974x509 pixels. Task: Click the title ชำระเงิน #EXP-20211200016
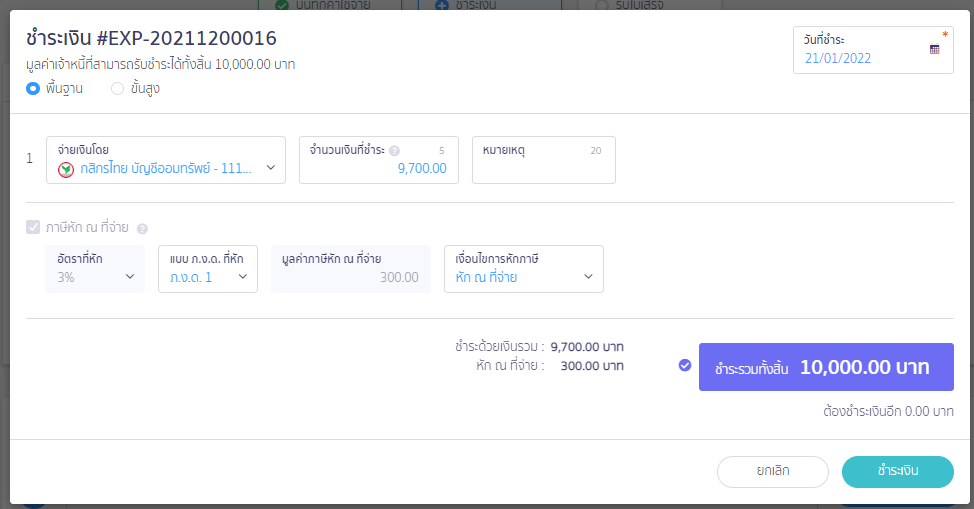[152, 38]
